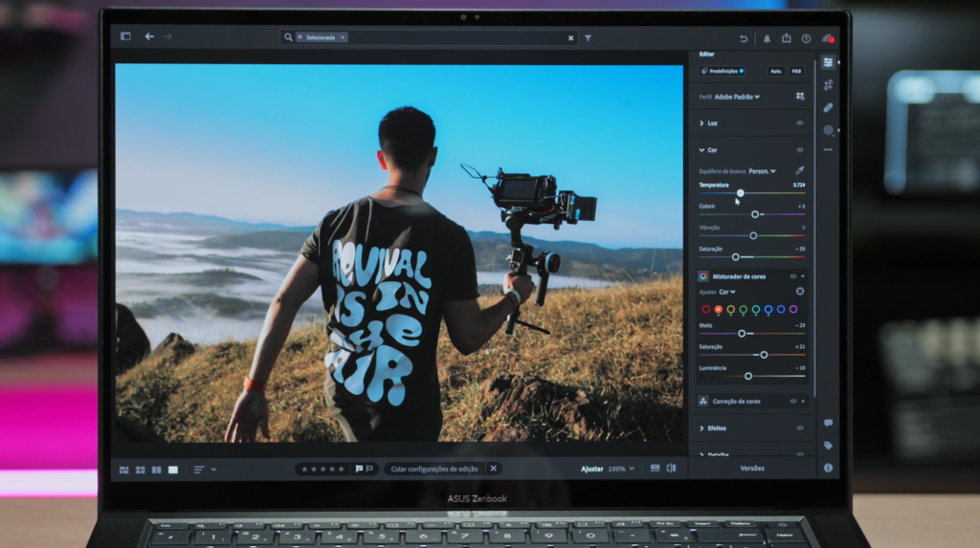980x548 pixels.
Task: Open the Perfil Adobe Padrão dropdown
Action: [737, 97]
